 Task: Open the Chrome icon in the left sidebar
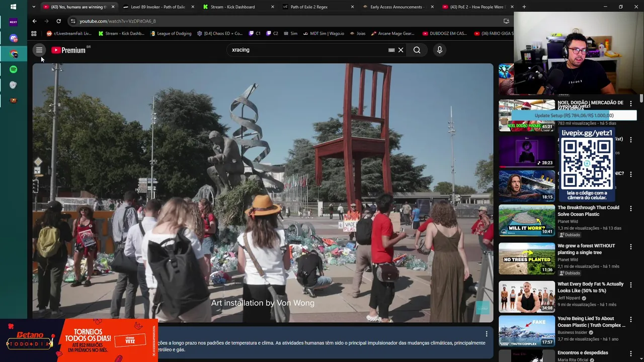(13, 54)
